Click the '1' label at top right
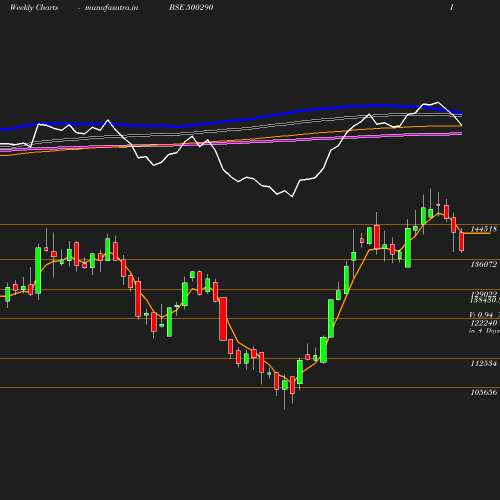This screenshot has height=500, width=500. tap(452, 7)
